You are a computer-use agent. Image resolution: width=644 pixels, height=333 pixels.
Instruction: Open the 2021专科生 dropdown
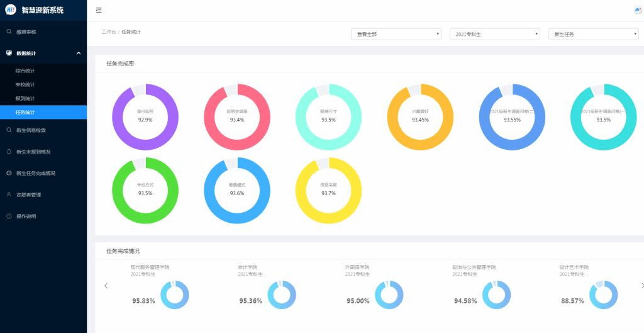[x=494, y=35]
